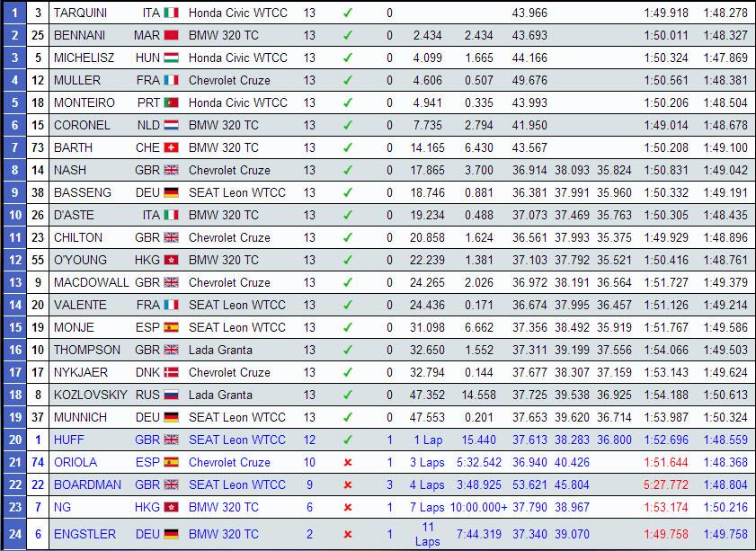
Task: Select BMW 320 TC in BARTH's row
Action: click(x=224, y=147)
